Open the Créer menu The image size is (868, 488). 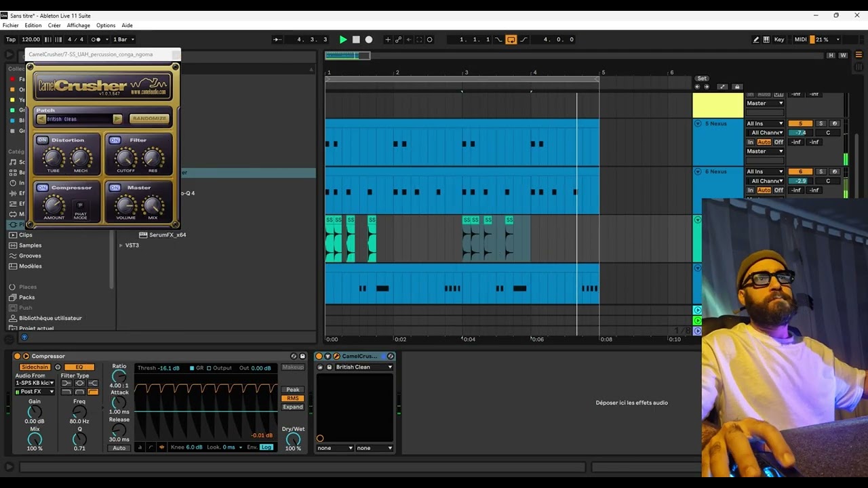[54, 25]
